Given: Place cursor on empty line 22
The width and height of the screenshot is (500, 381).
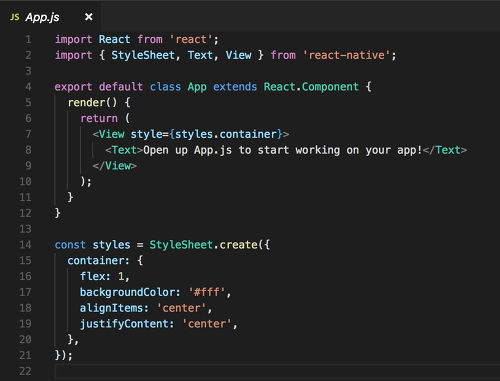Looking at the screenshot, I should [277, 371].
